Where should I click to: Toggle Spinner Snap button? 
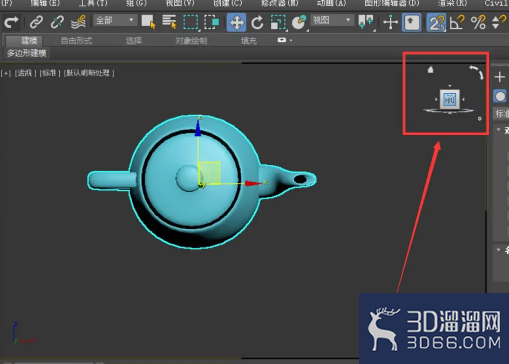pyautogui.click(x=498, y=23)
